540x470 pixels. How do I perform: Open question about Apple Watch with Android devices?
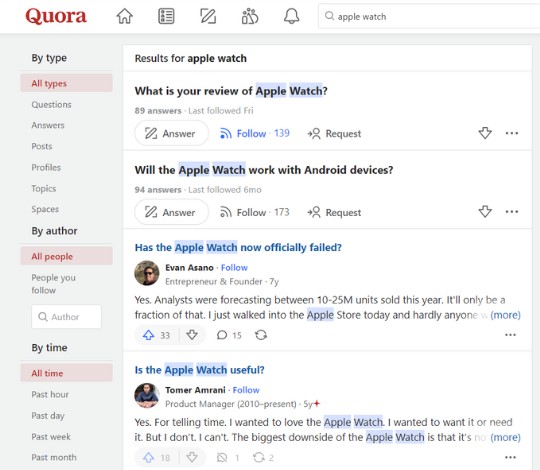(x=264, y=170)
